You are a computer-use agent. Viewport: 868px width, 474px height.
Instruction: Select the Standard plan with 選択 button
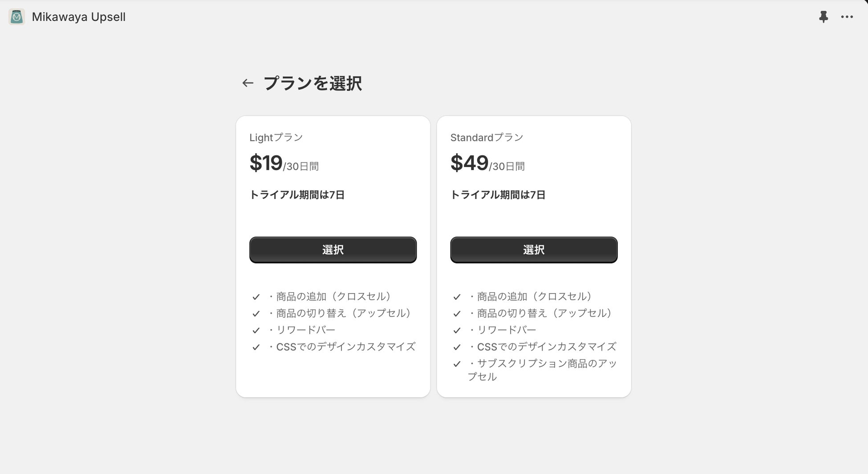pyautogui.click(x=534, y=250)
